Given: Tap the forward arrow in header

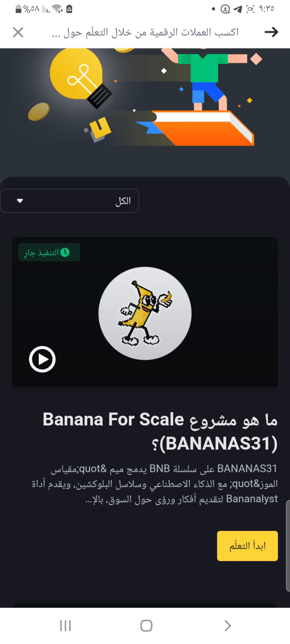Looking at the screenshot, I should point(271,32).
